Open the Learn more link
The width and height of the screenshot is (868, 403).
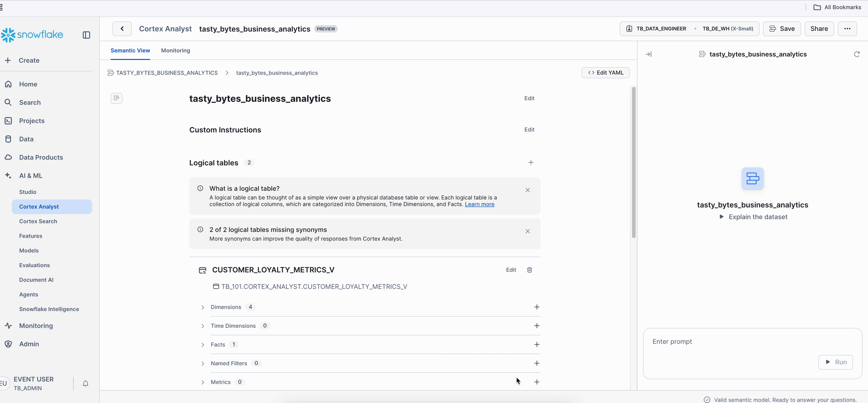click(x=480, y=205)
